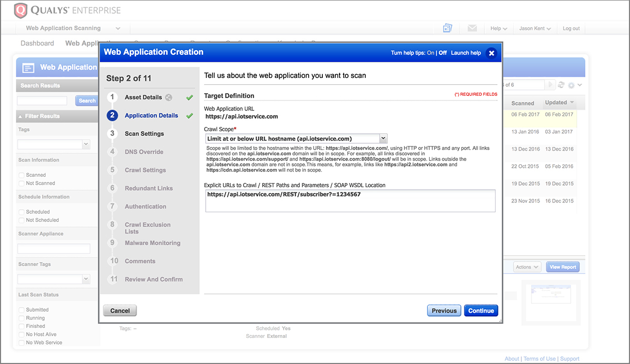
Task: Open the dashboard gallery icon beside mail
Action: [x=447, y=28]
